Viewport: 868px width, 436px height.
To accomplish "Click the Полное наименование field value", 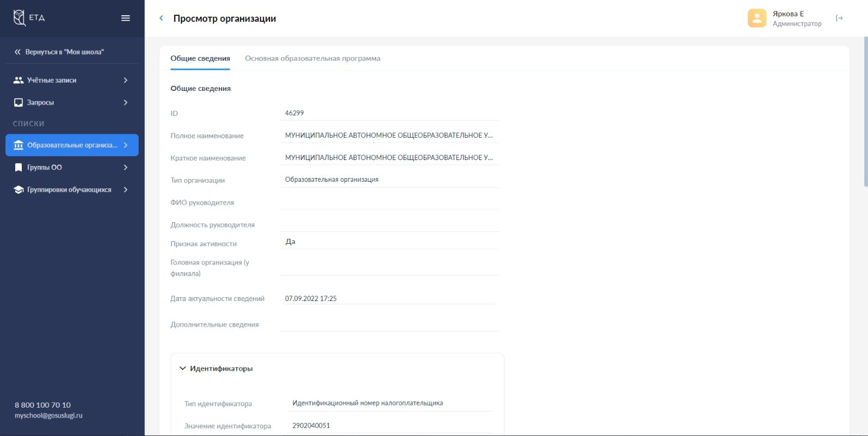I will click(x=389, y=136).
